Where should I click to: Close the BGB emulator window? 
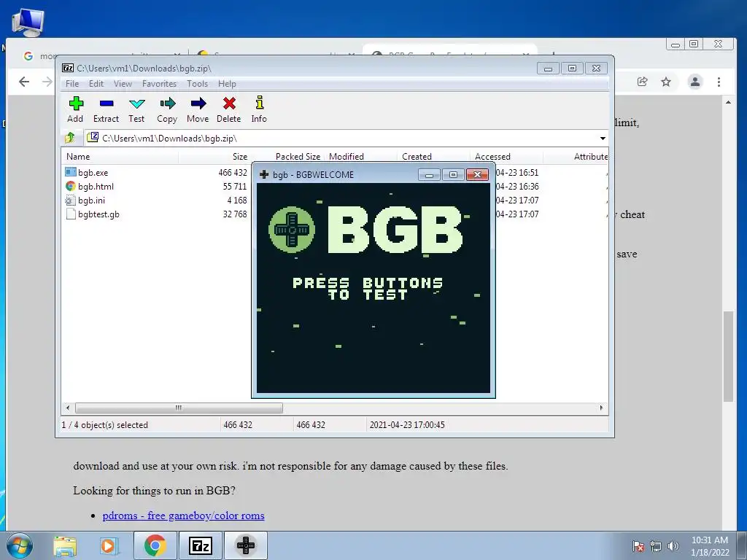(x=477, y=175)
